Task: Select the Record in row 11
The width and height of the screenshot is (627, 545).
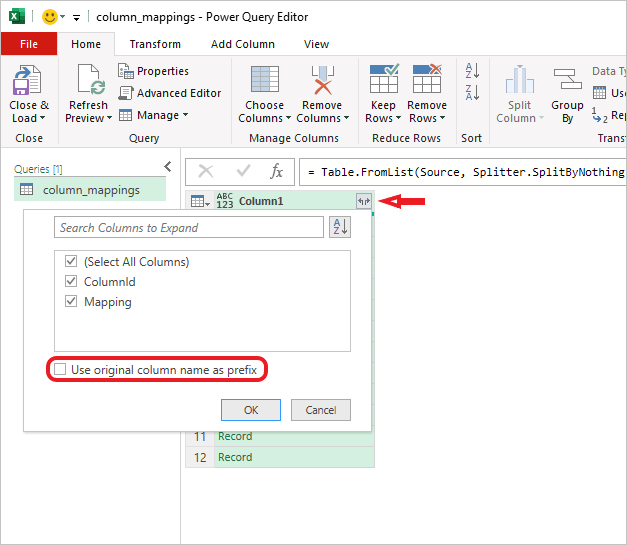Action: click(x=235, y=436)
